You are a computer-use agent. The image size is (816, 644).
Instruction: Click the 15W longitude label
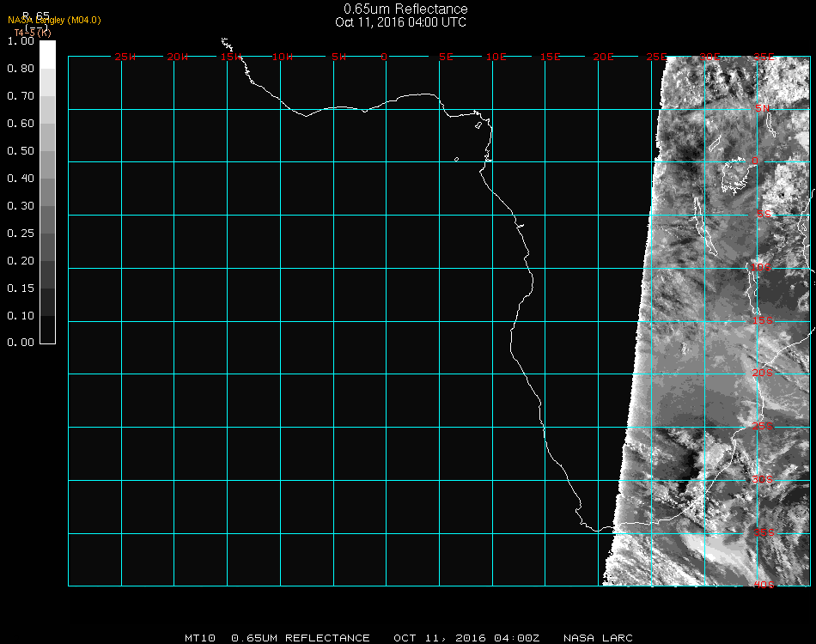point(231,57)
